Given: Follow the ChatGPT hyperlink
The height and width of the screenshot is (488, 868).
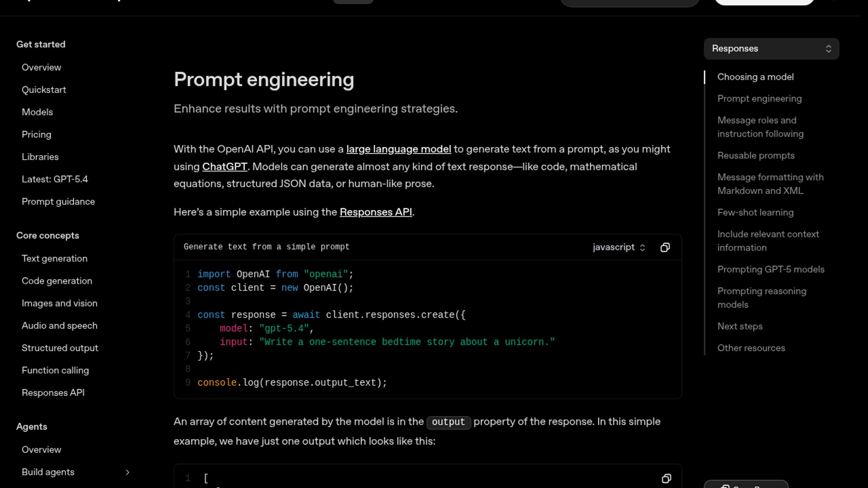Looking at the screenshot, I should click(224, 167).
